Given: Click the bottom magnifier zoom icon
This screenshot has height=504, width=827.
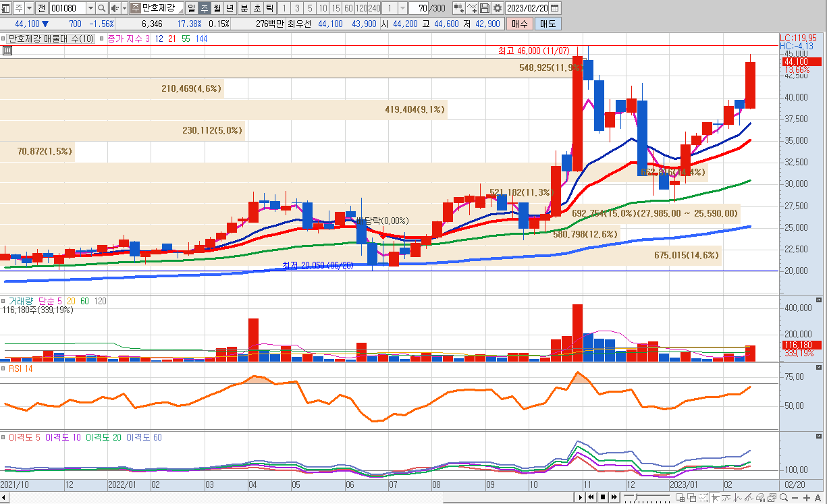Looking at the screenshot, I should tap(784, 498).
